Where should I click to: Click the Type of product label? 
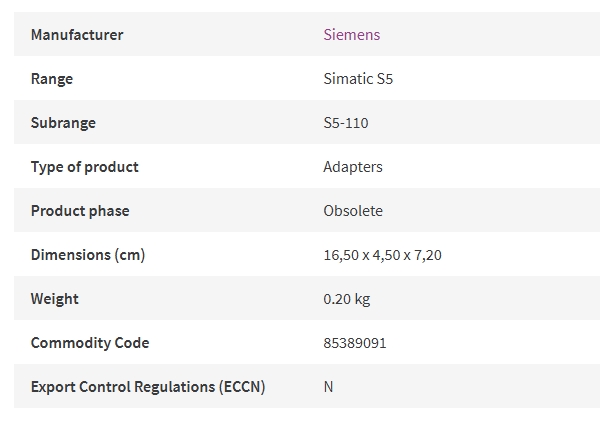(x=84, y=167)
